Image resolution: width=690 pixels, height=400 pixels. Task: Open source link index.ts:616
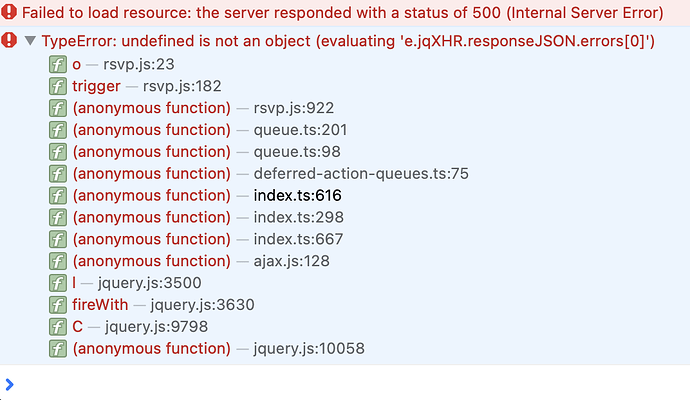[x=297, y=195]
